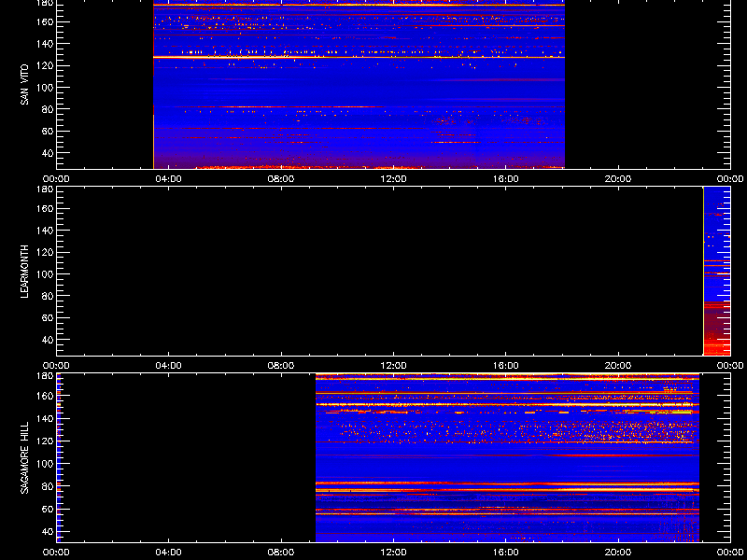Click 16:00 time label below San Vito panel
This screenshot has width=747, height=560.
point(506,179)
